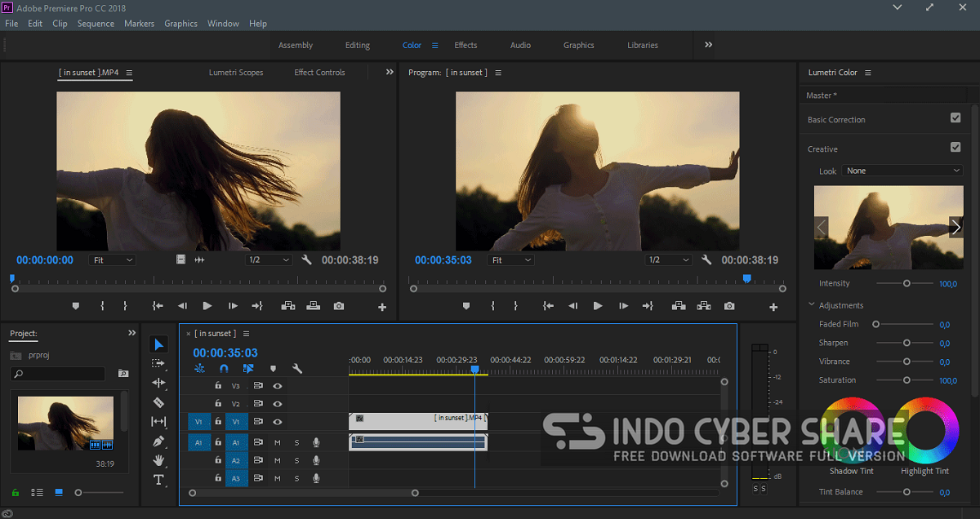Viewport: 980px width, 519px height.
Task: Mute audio track A1
Action: (278, 442)
